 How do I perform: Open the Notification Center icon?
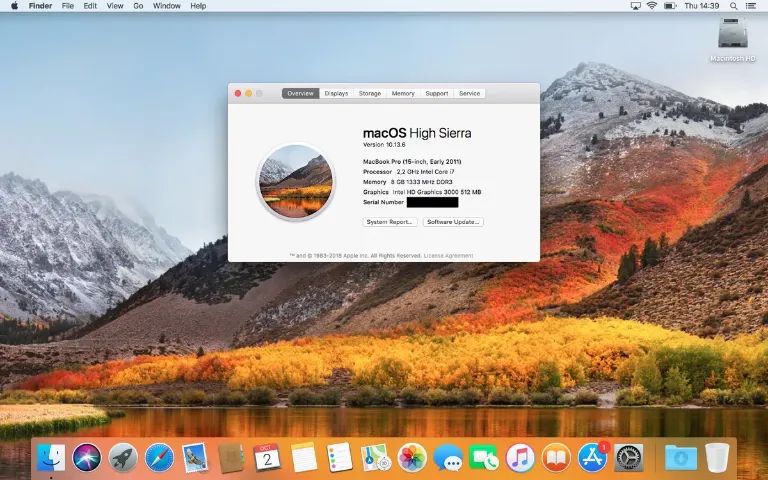[x=750, y=6]
